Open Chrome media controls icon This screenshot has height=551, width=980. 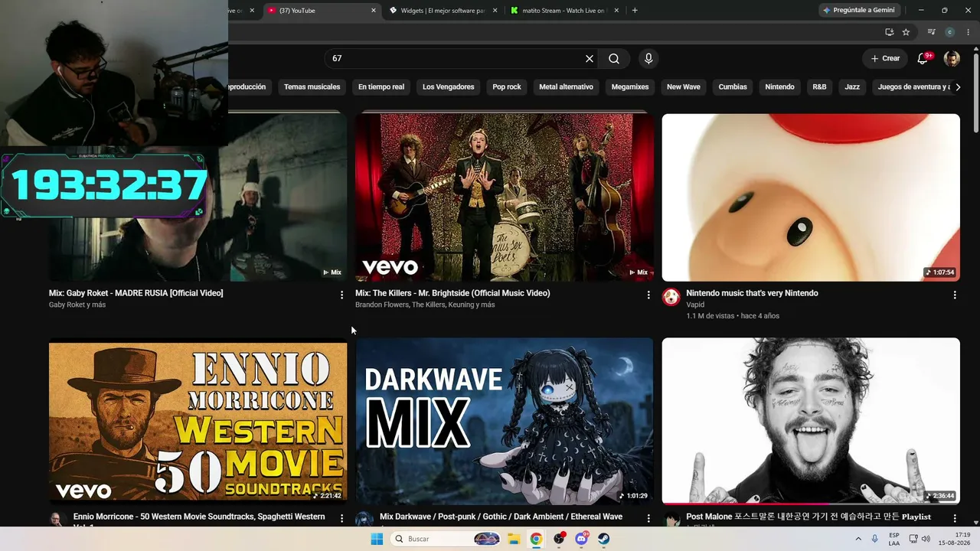coord(931,32)
